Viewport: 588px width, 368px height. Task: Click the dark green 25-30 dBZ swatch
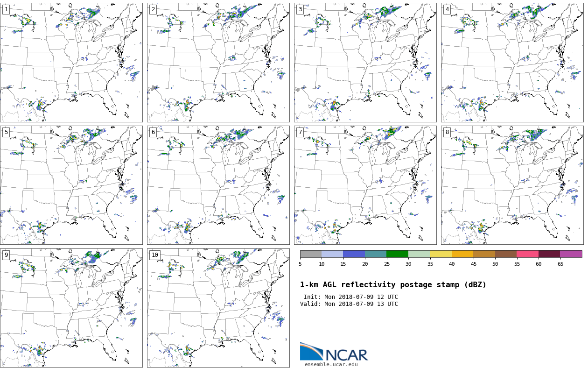[x=397, y=254]
